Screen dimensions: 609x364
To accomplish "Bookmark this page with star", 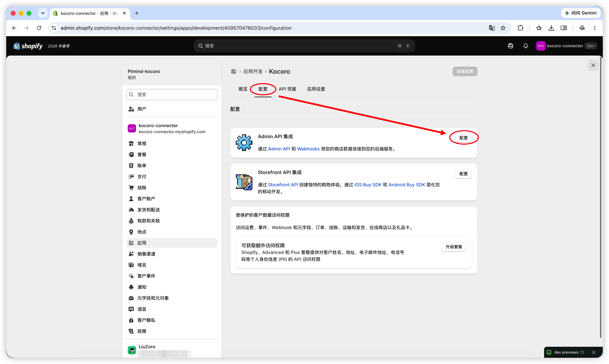I will click(x=503, y=28).
